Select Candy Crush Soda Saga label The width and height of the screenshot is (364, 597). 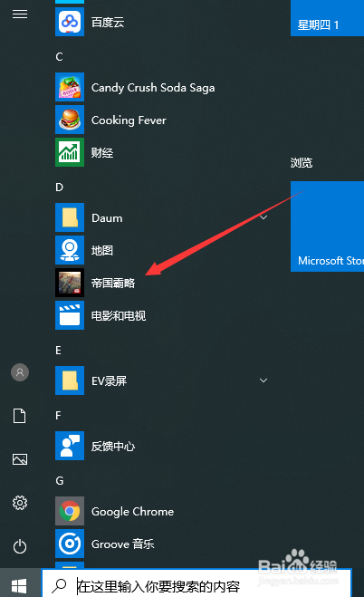[153, 88]
